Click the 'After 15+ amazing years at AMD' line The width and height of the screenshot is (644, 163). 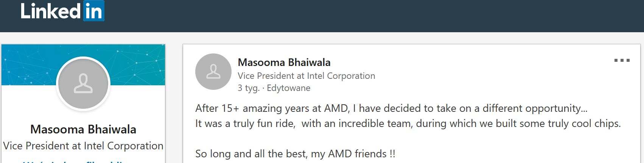click(391, 108)
